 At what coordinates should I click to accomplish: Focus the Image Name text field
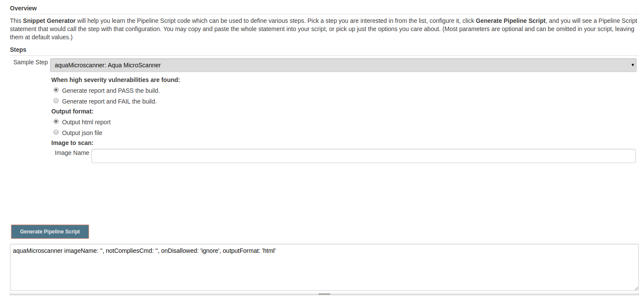point(363,156)
